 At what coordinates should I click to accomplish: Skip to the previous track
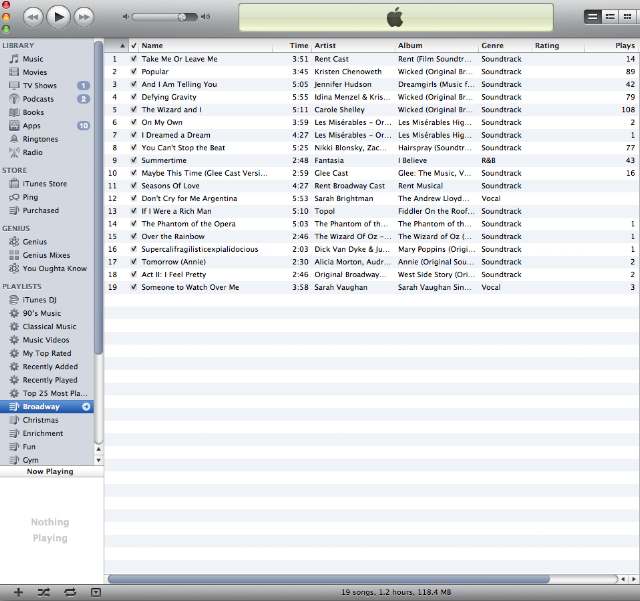pos(33,17)
